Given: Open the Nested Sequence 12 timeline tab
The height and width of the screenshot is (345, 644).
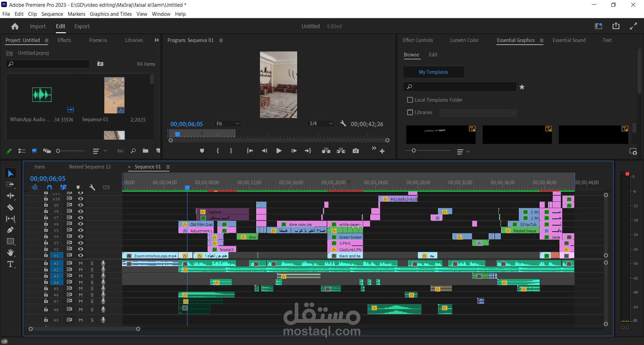Looking at the screenshot, I should coord(90,167).
